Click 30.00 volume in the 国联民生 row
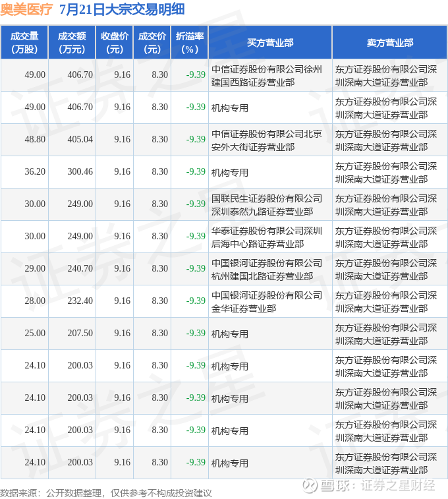 (35, 204)
